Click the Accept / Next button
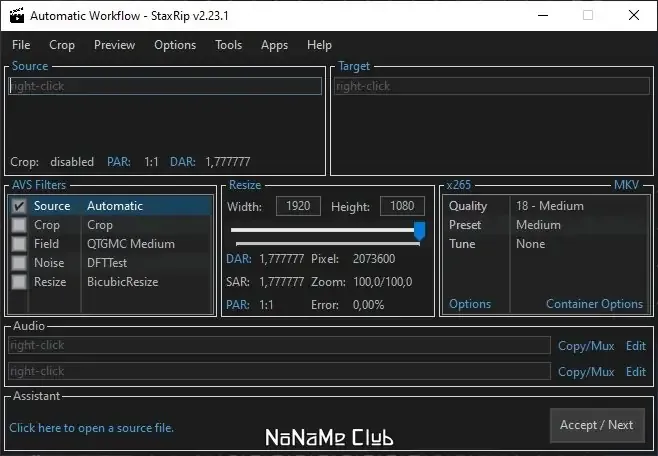Image resolution: width=658 pixels, height=456 pixels. [x=597, y=425]
